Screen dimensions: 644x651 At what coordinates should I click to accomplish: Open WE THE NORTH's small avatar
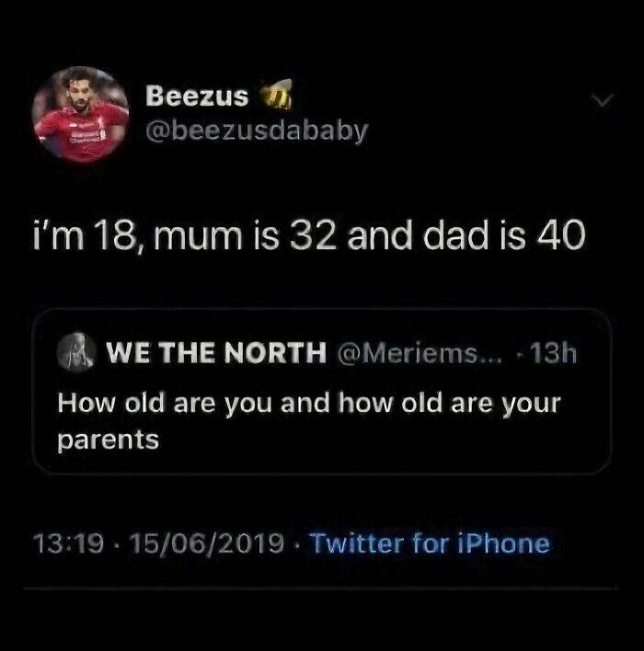click(x=79, y=354)
